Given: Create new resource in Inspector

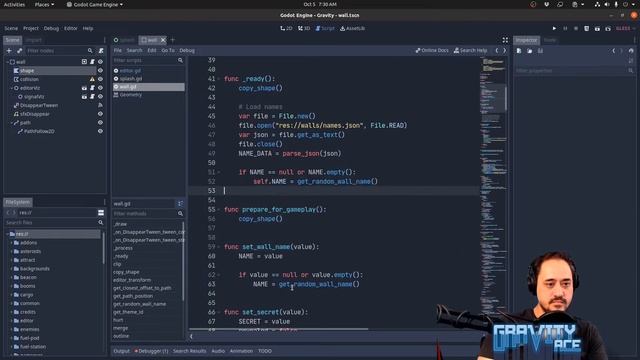Looking at the screenshot, I should pos(519,51).
